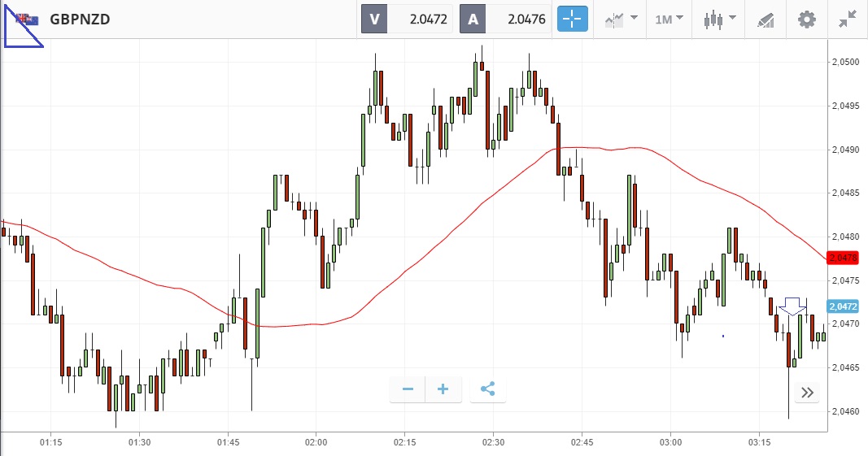Toggle the crosshair cursor button

572,19
